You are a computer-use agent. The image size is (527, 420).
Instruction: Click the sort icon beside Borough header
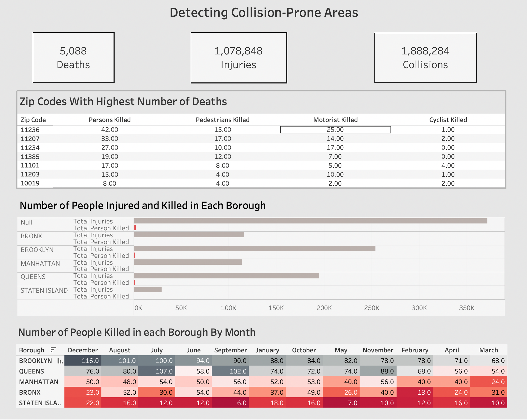[53, 350]
